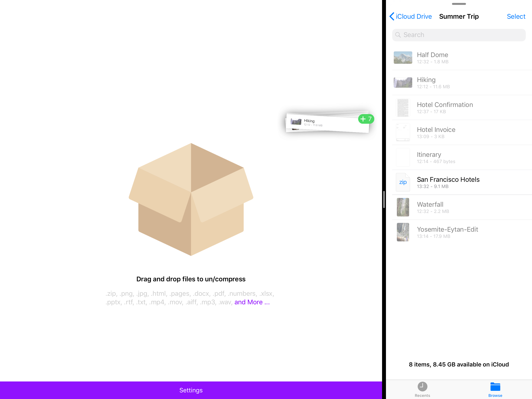Select the Hotel Invoice file icon

(x=403, y=133)
